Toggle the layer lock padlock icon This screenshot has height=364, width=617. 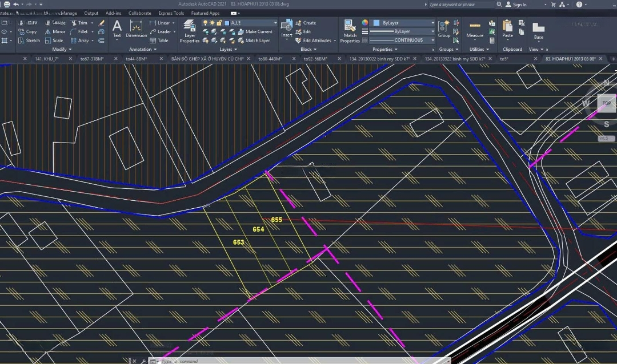pos(220,23)
